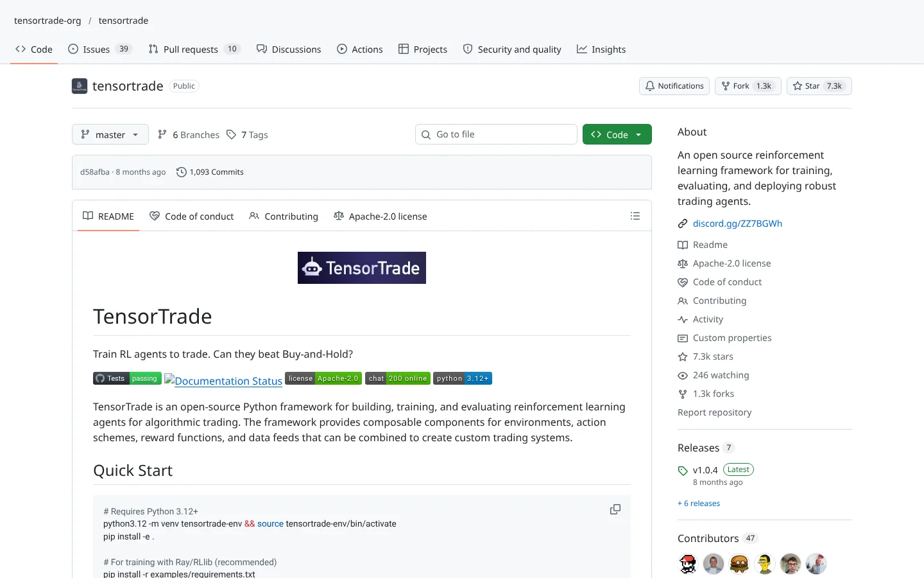
Task: Click the chat 200 online badge
Action: [x=398, y=378]
